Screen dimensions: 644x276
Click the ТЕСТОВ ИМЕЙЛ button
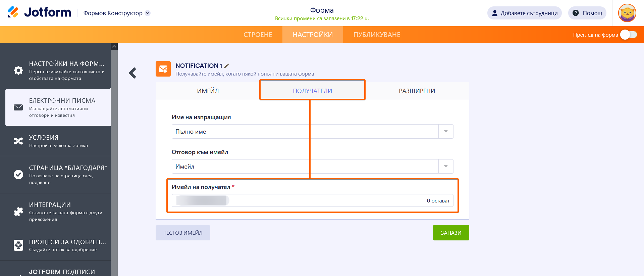click(x=183, y=233)
